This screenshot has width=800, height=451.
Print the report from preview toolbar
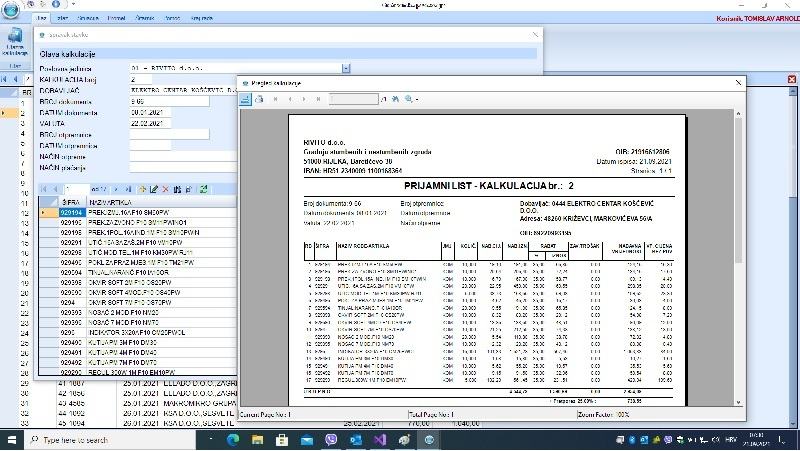pyautogui.click(x=259, y=99)
